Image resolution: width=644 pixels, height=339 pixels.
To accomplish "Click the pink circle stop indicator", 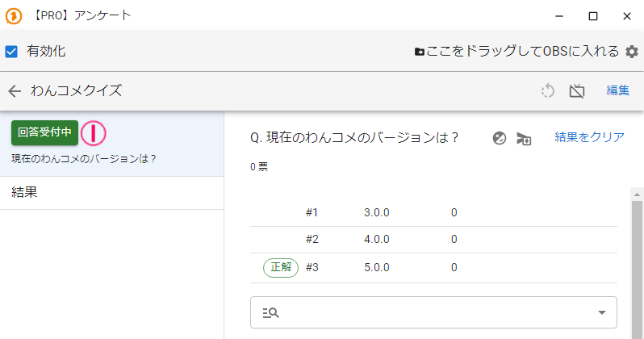I will point(94,132).
